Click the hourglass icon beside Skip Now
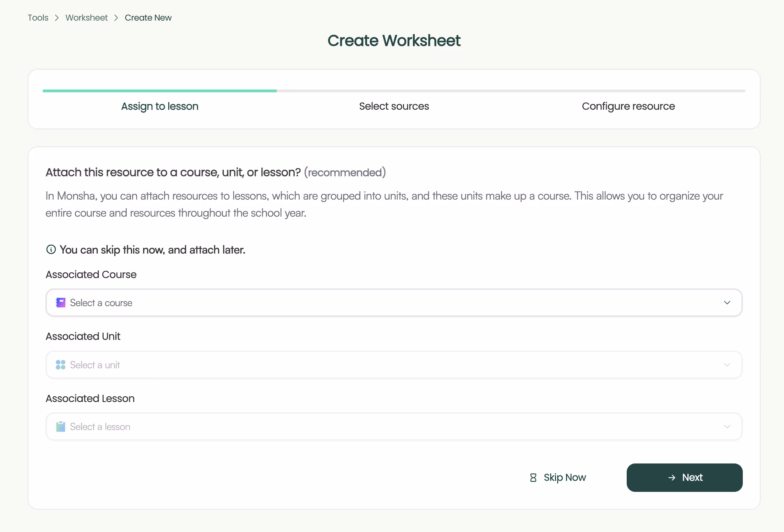Viewport: 784px width, 532px height. pyautogui.click(x=533, y=478)
